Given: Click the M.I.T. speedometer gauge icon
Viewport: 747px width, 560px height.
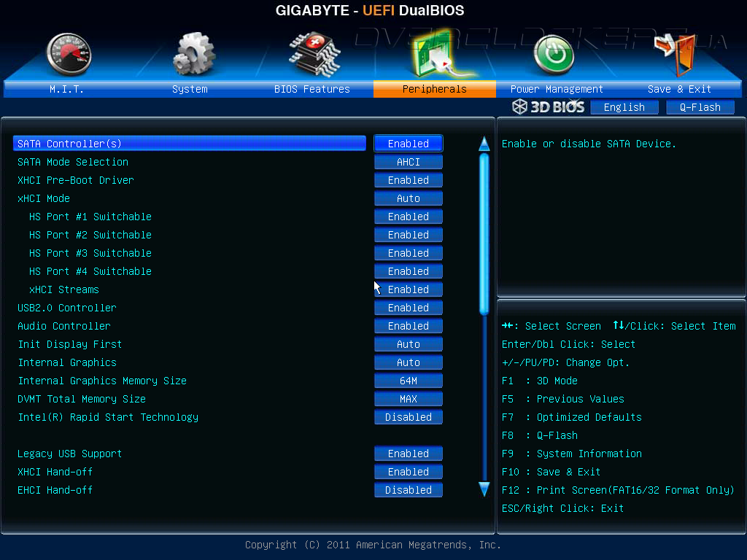Looking at the screenshot, I should coord(69,55).
